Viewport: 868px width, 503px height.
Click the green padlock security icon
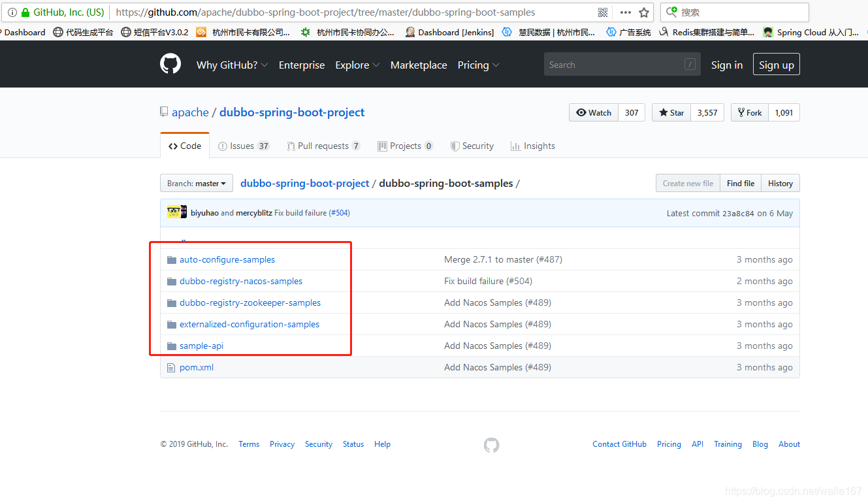25,12
